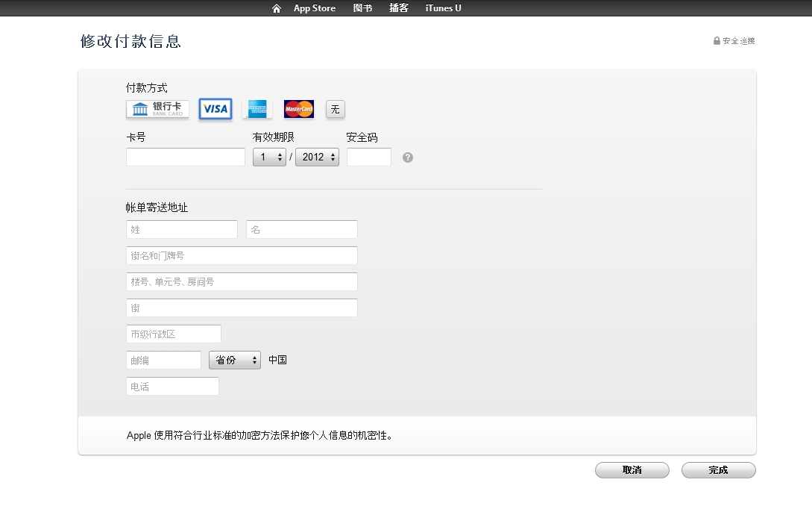Open the expiration month dropdown
Image resolution: width=812 pixels, height=509 pixels.
point(269,157)
